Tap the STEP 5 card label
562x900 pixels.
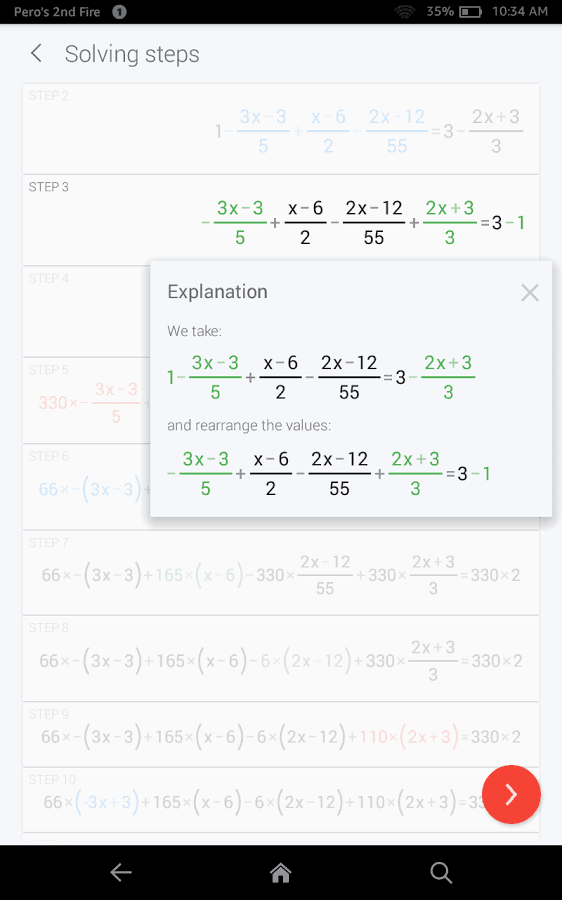[x=48, y=370]
